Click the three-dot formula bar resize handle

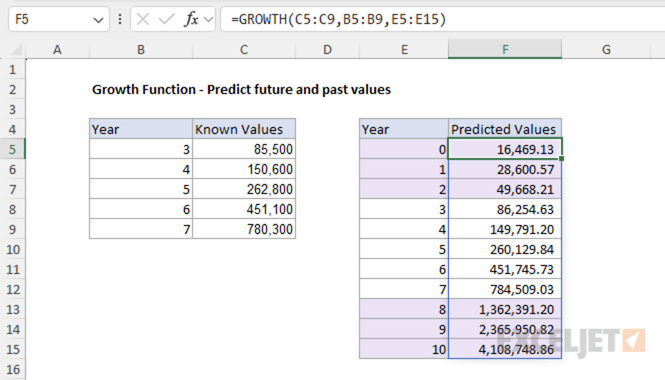[x=120, y=19]
